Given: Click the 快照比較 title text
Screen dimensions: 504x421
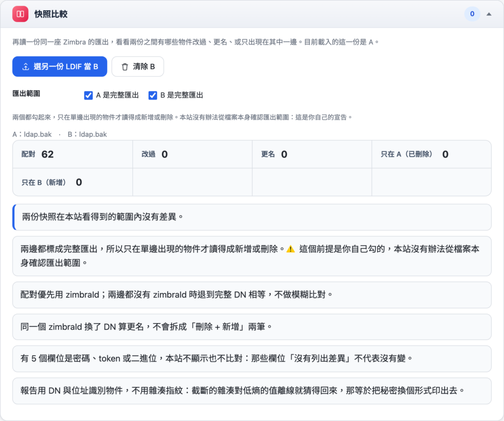Looking at the screenshot, I should [x=51, y=14].
